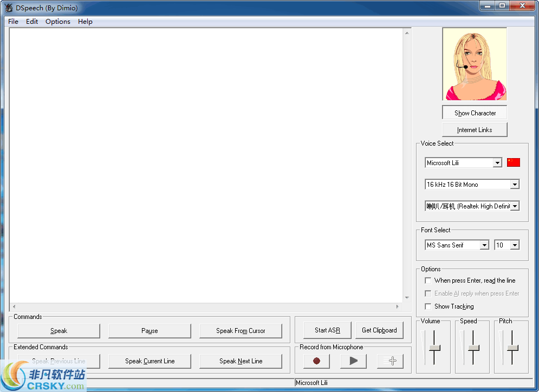Screen dimensions: 539x392
Task: Click the Speak From Cursor button
Action: (x=241, y=330)
